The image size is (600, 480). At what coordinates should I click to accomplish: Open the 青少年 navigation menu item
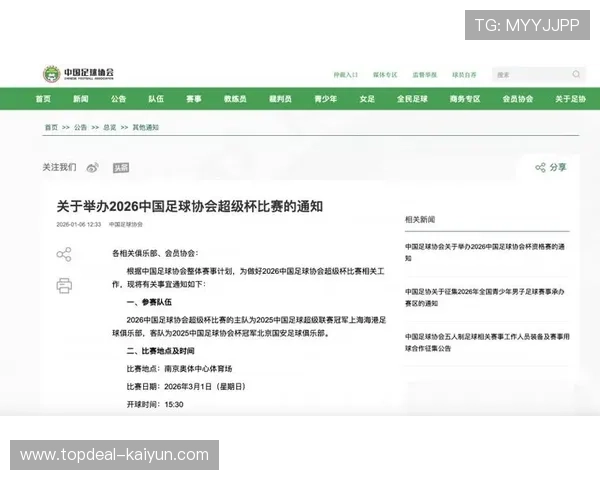click(326, 99)
